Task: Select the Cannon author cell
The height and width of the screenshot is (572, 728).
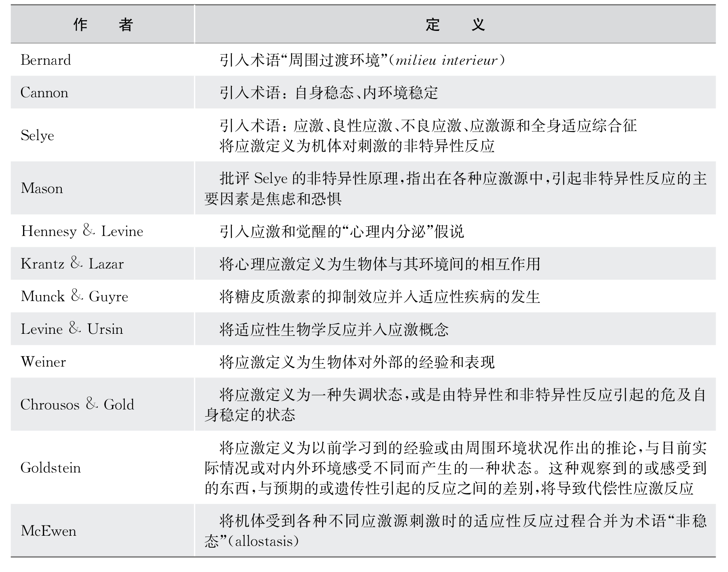Action: (x=44, y=93)
